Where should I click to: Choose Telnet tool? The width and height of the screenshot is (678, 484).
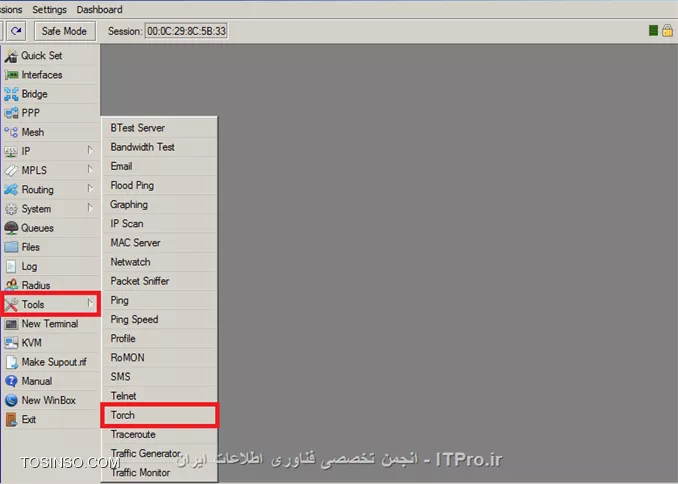(x=160, y=396)
